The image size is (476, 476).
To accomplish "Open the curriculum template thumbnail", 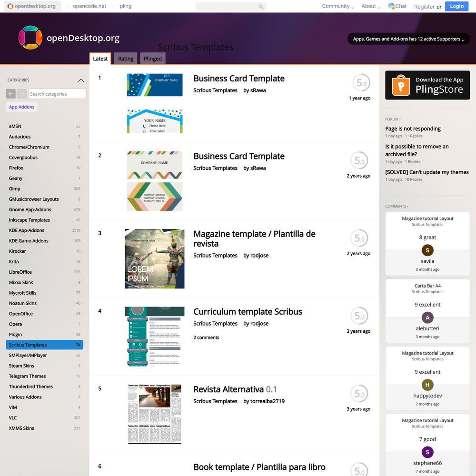I will click(x=155, y=337).
